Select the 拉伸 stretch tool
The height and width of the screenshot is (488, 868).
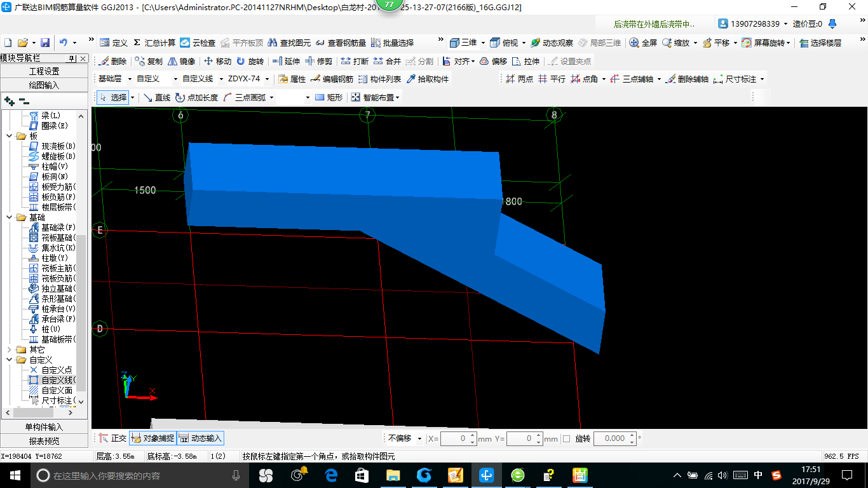[526, 61]
